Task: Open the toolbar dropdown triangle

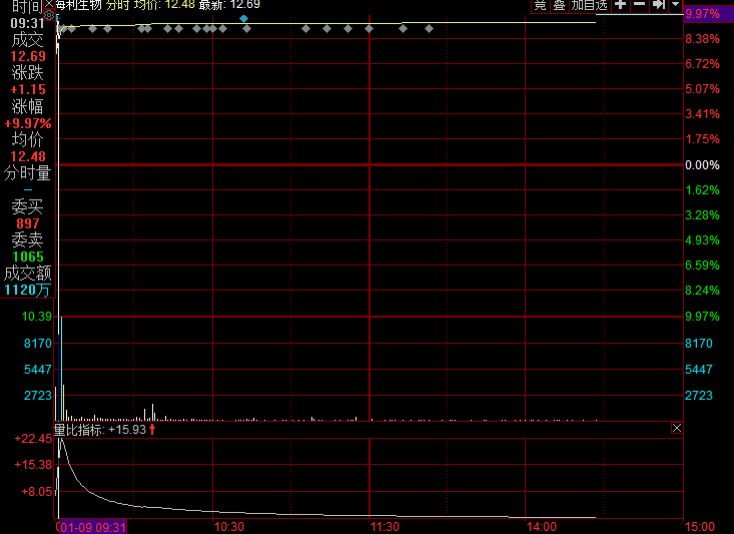Action: click(675, 5)
